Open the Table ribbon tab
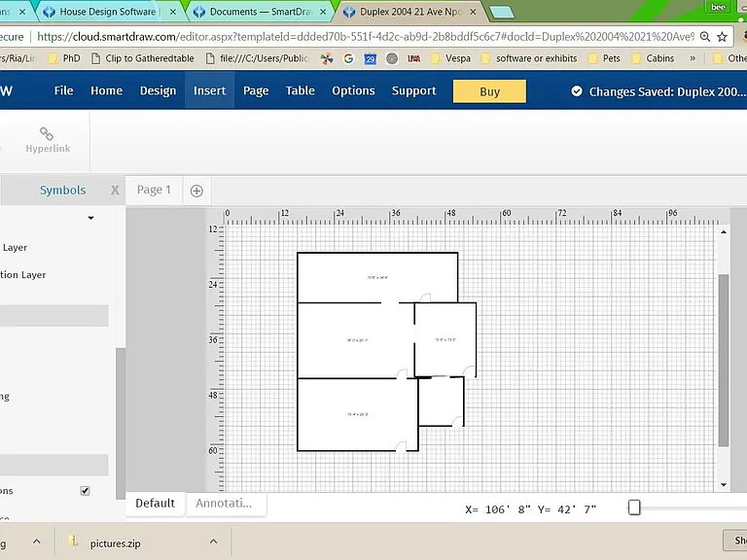747x560 pixels. point(301,90)
